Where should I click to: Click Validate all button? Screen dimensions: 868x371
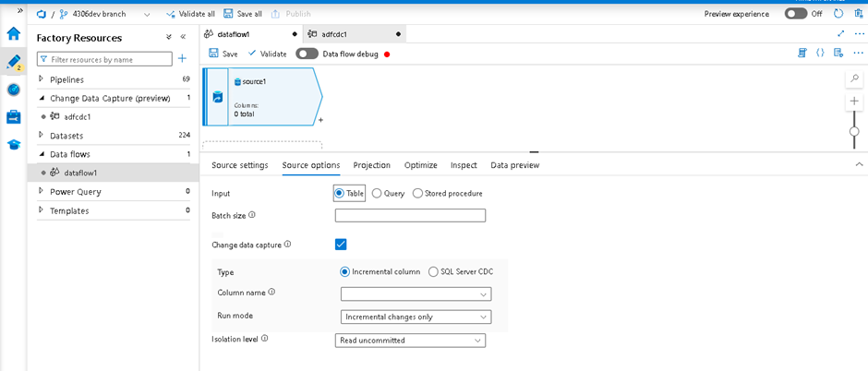click(x=190, y=14)
